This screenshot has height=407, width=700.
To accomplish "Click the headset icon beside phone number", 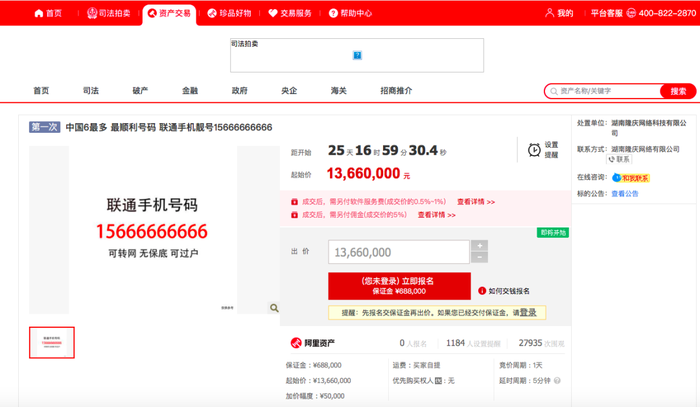I will pyautogui.click(x=631, y=13).
